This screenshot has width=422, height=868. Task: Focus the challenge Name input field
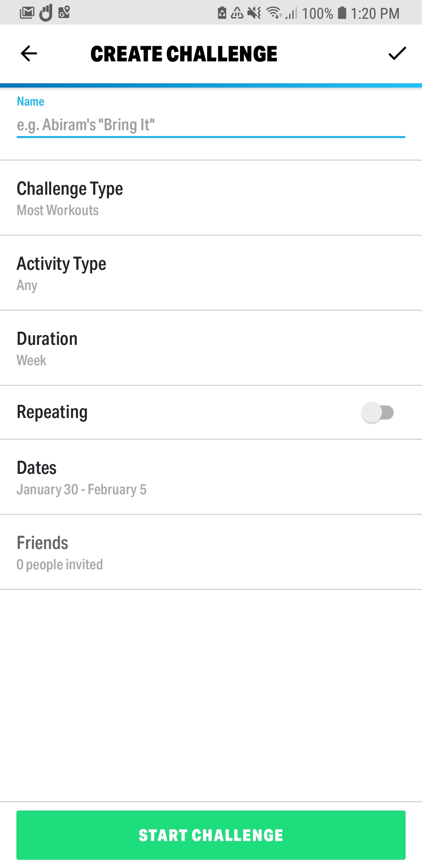[211, 125]
